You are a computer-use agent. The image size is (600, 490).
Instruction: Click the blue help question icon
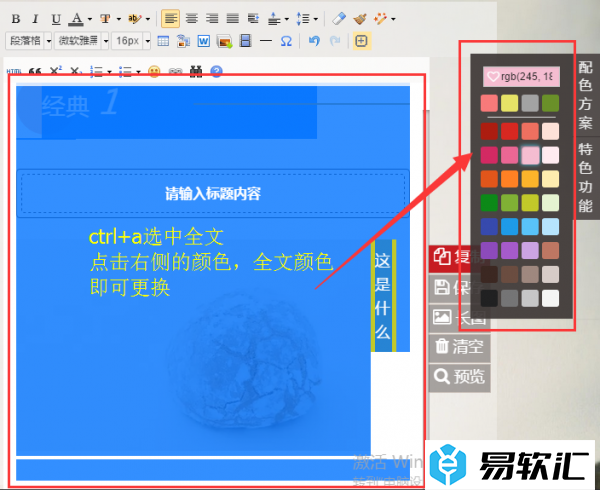tap(216, 72)
